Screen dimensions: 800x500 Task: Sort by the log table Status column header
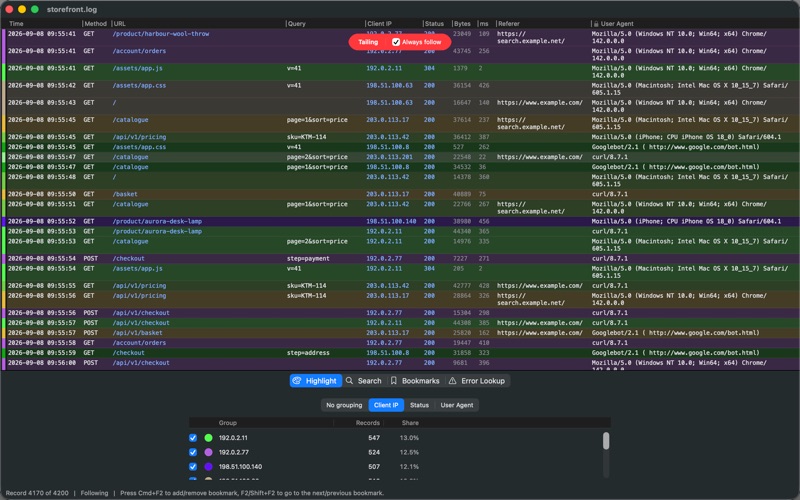(436, 23)
